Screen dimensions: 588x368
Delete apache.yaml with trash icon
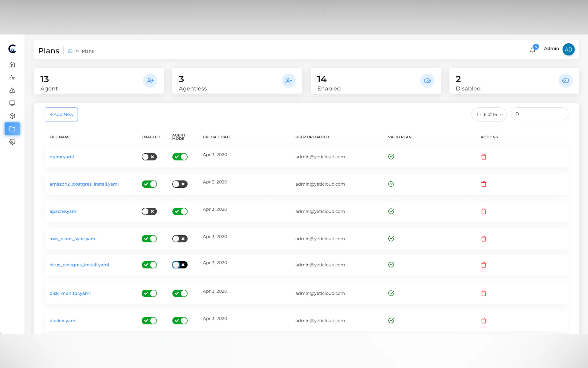(484, 211)
